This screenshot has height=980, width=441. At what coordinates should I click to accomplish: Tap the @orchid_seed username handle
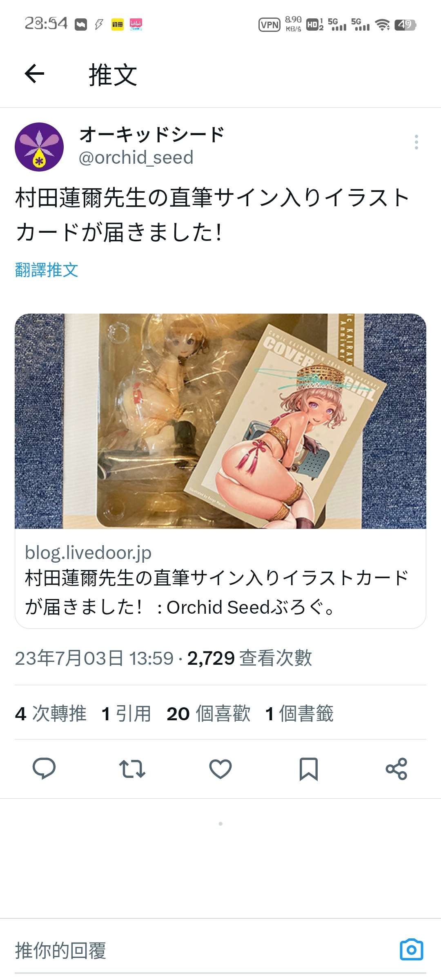[136, 158]
